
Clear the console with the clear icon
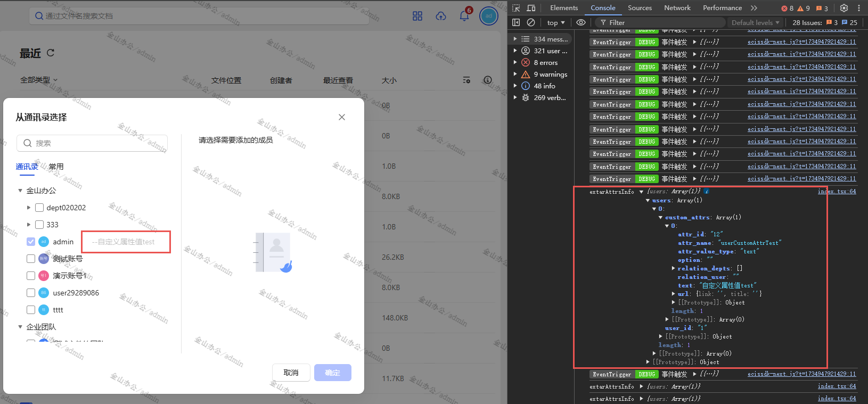coord(531,22)
